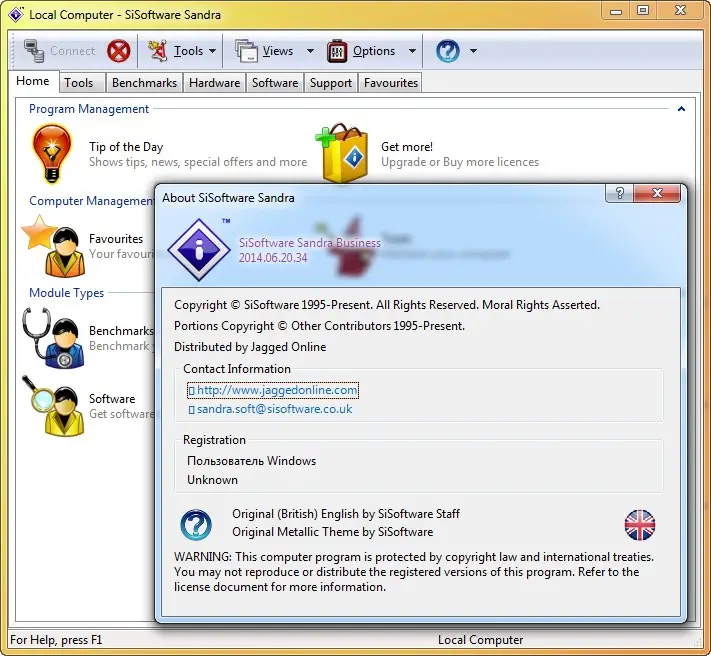This screenshot has height=656, width=711.
Task: Close the About SiSoftware Sandra dialog
Action: click(657, 194)
